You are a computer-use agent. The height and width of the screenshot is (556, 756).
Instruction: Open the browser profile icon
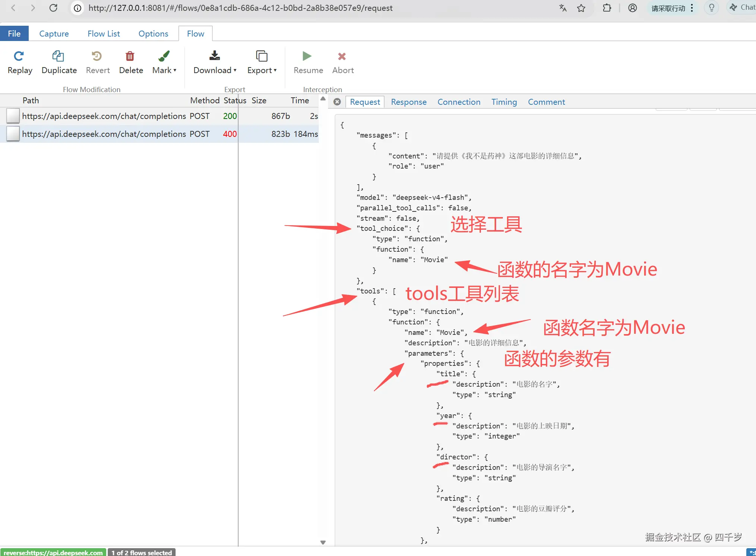tap(633, 8)
